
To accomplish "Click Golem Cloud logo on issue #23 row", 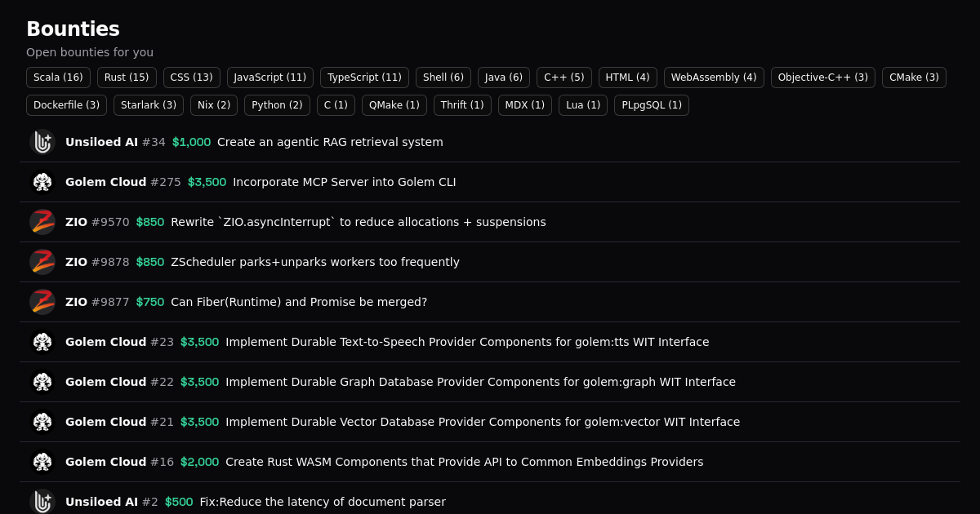I will click(42, 342).
